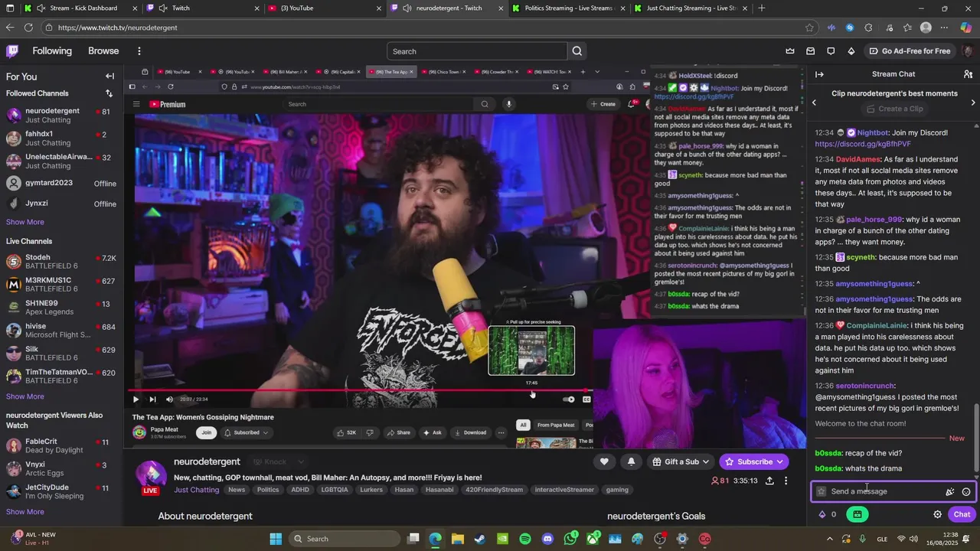Open the chat community users list
980x551 pixels.
tap(968, 74)
